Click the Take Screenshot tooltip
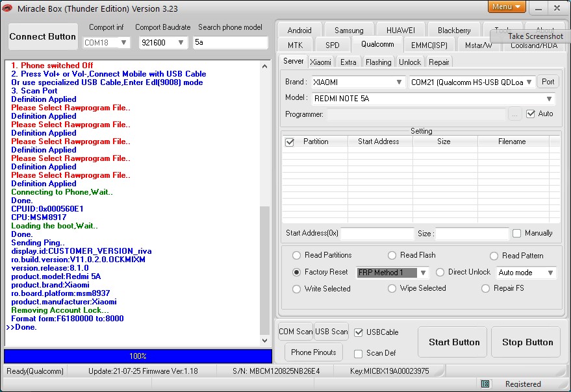 point(531,36)
